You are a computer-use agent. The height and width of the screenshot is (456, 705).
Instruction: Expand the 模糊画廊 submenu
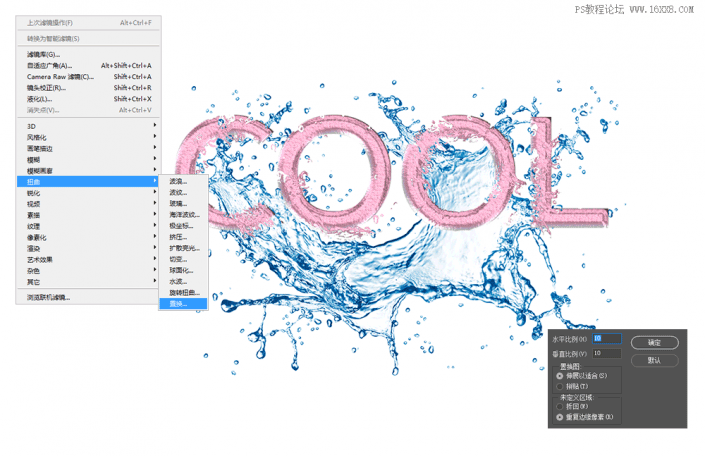pos(89,170)
